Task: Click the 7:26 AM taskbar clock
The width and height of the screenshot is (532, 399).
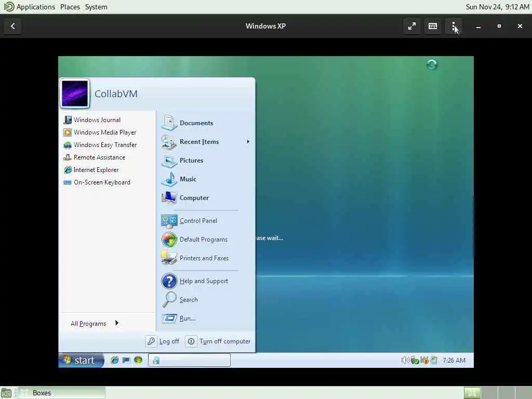Action: pyautogui.click(x=454, y=361)
